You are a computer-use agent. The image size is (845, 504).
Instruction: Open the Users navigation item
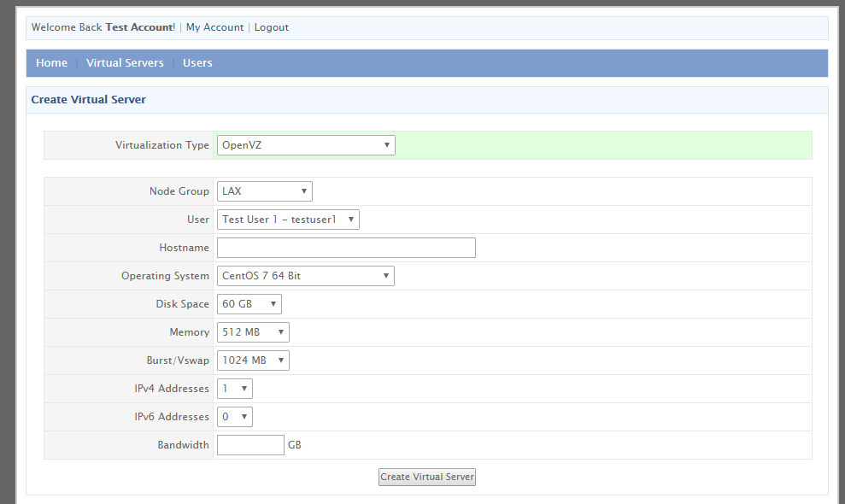point(197,63)
